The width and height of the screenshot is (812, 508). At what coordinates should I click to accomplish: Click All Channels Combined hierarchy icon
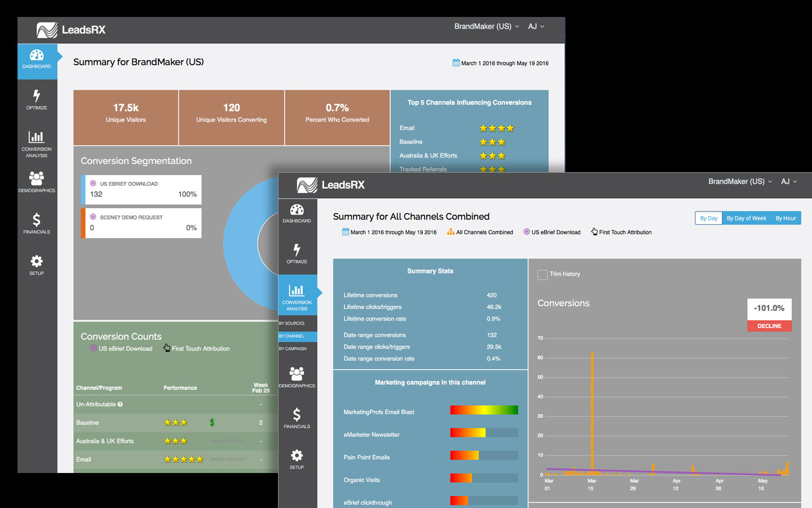pos(451,231)
